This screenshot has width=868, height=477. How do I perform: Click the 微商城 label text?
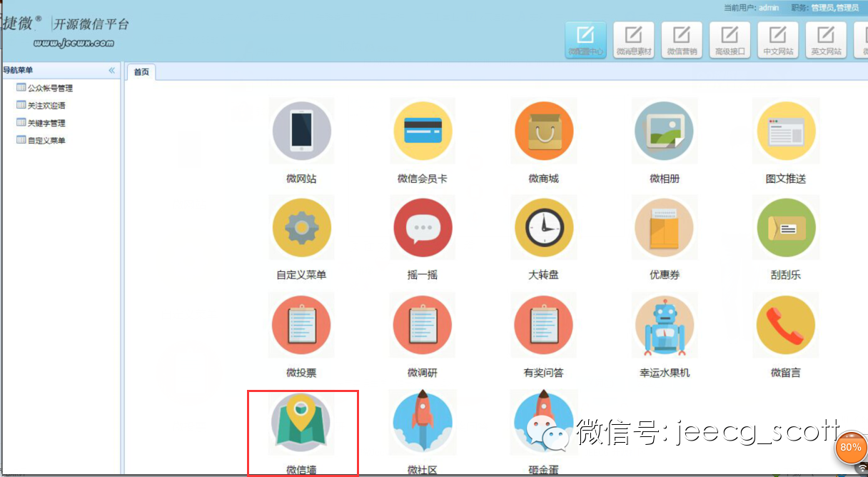click(544, 179)
